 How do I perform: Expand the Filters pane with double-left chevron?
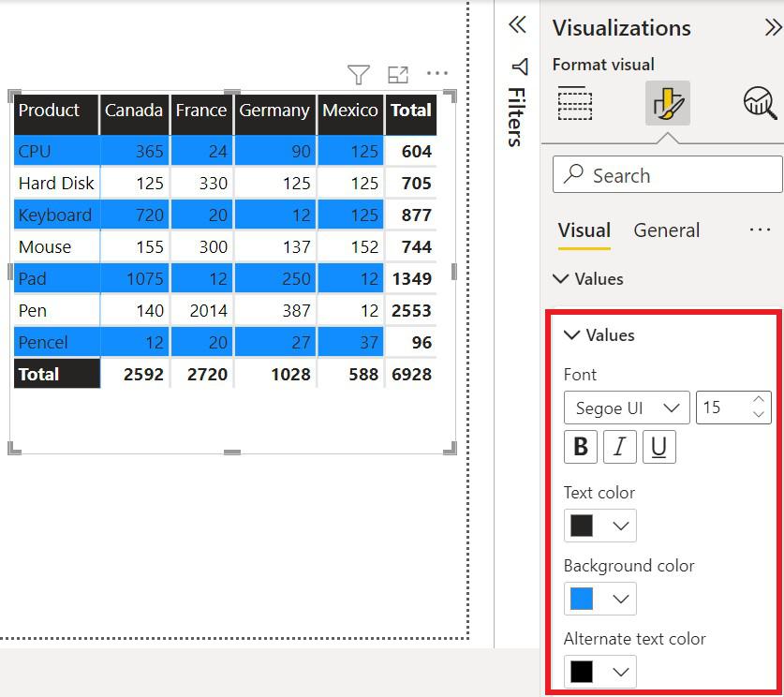(x=517, y=24)
